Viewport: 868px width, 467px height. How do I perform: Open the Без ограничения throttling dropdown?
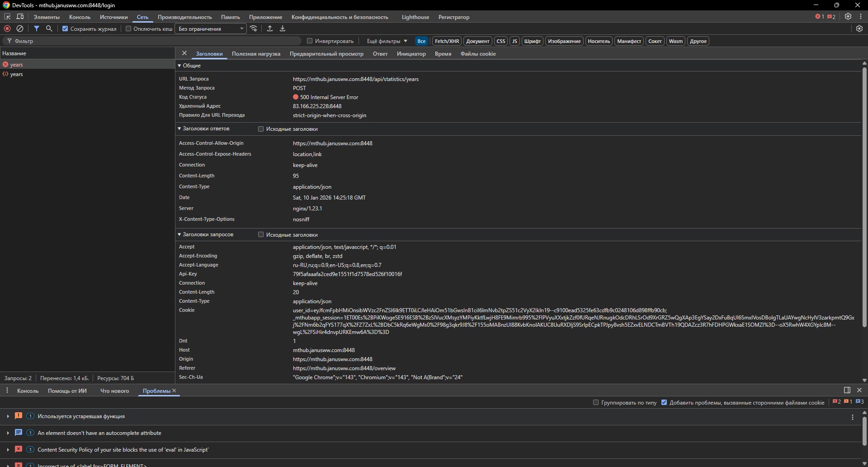pyautogui.click(x=210, y=28)
